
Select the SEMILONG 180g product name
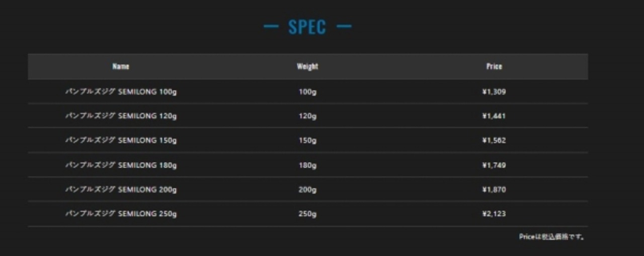point(121,165)
